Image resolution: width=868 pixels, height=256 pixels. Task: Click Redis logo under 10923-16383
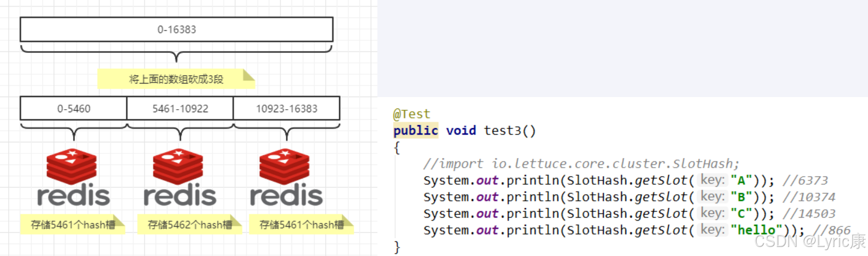287,178
